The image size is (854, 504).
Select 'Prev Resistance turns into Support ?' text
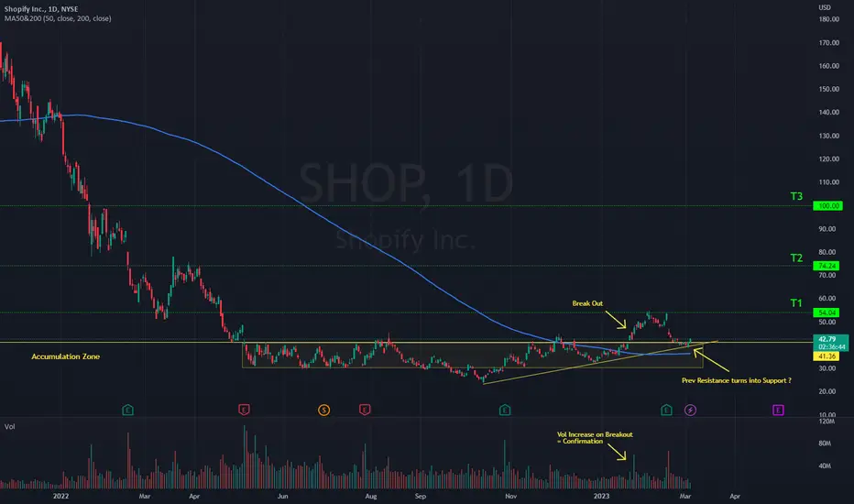pyautogui.click(x=737, y=380)
